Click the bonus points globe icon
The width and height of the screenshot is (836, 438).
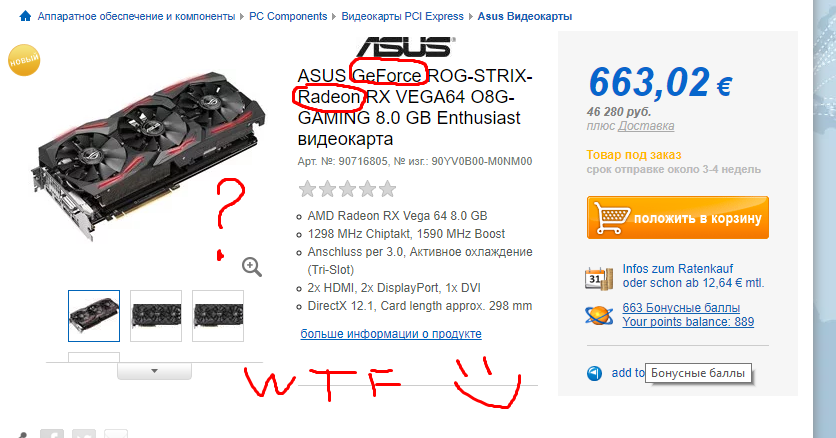[598, 315]
